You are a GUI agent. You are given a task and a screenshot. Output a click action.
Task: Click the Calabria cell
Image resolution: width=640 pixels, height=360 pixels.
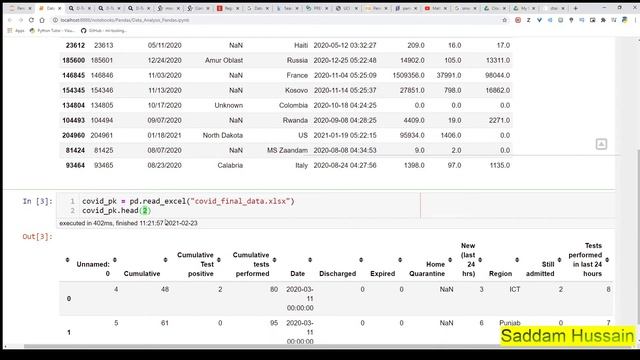230,165
